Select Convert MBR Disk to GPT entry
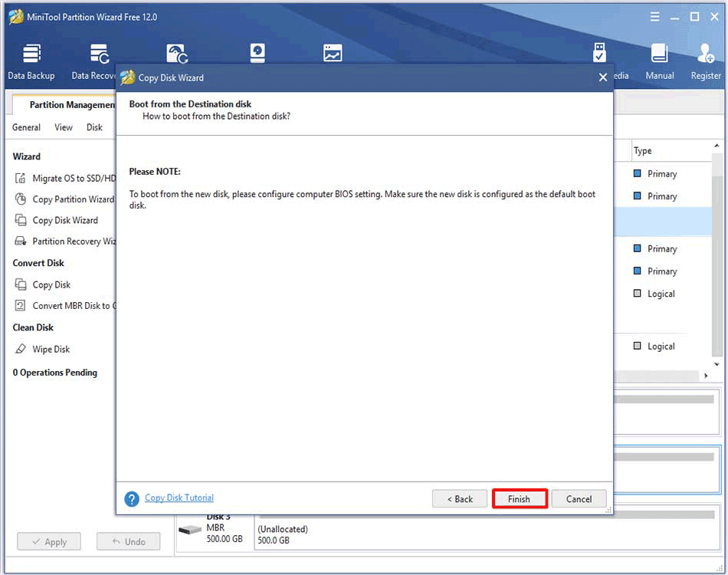Screen dimensions: 728x575 (x=74, y=306)
